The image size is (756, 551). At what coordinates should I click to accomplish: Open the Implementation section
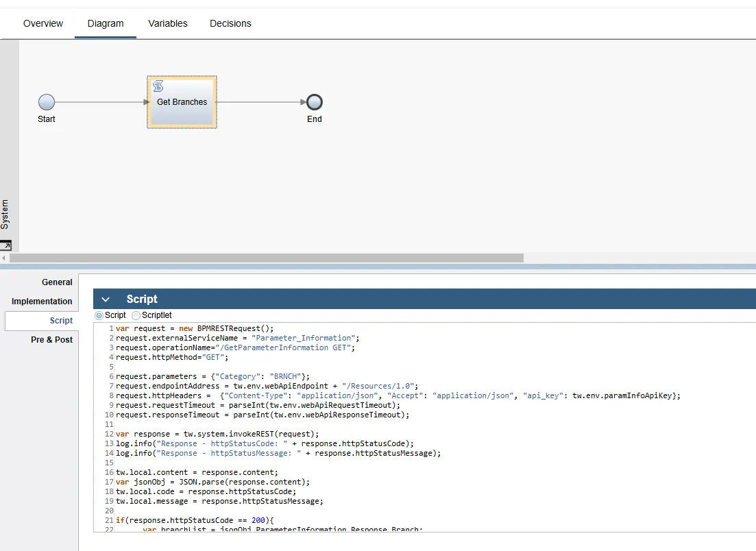pyautogui.click(x=41, y=301)
